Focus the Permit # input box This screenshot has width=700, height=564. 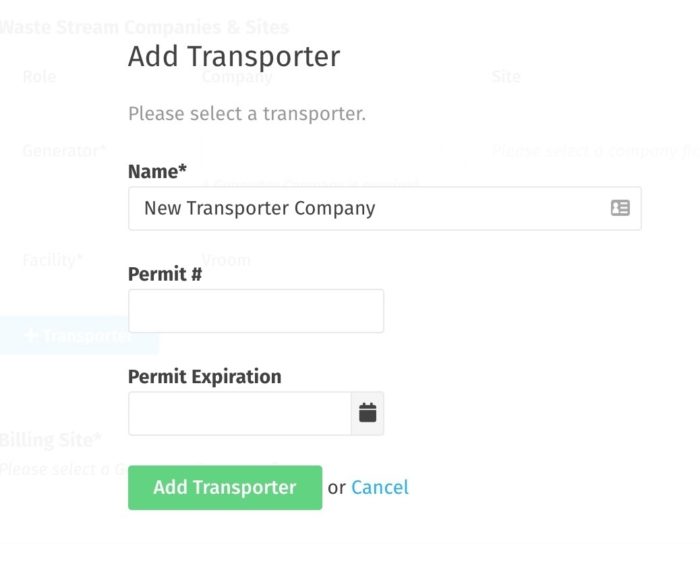pyautogui.click(x=256, y=311)
